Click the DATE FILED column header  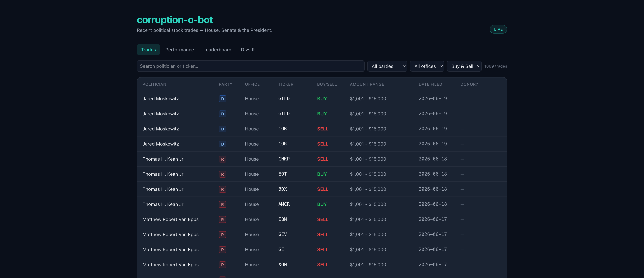(430, 84)
